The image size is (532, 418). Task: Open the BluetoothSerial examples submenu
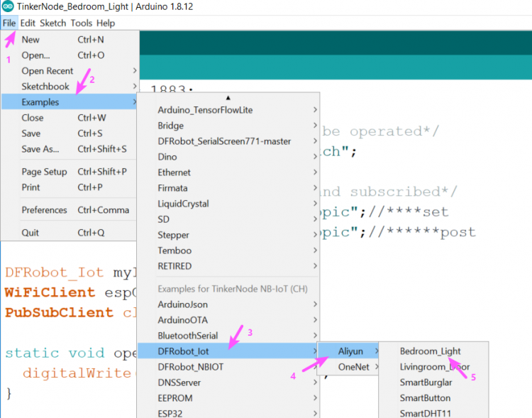(228, 336)
